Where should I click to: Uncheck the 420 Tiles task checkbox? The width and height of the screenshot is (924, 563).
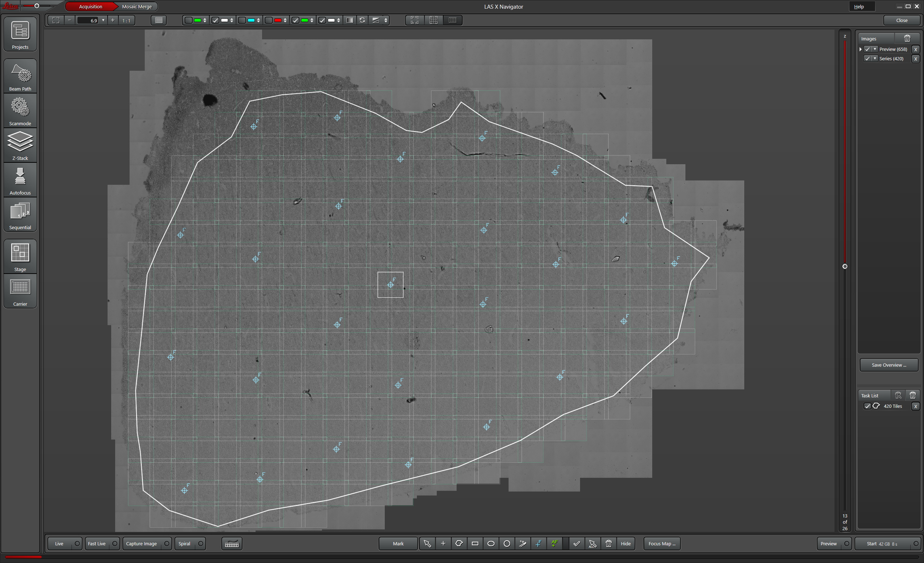[867, 406]
